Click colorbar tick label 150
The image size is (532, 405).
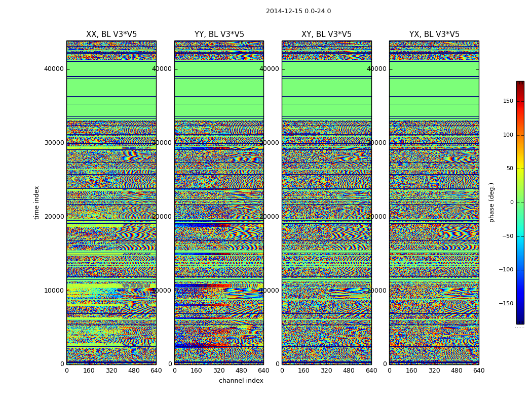(x=508, y=101)
